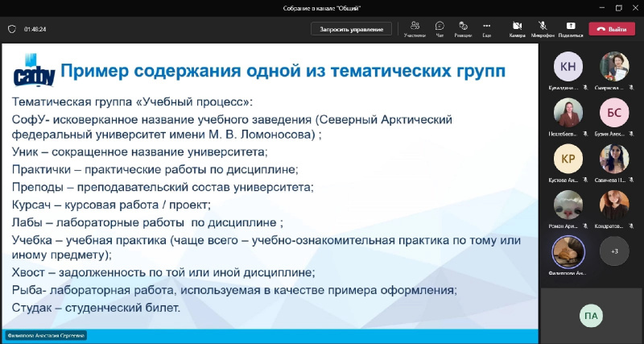Select the Кондратова participant tile
The width and height of the screenshot is (644, 344).
click(x=614, y=205)
